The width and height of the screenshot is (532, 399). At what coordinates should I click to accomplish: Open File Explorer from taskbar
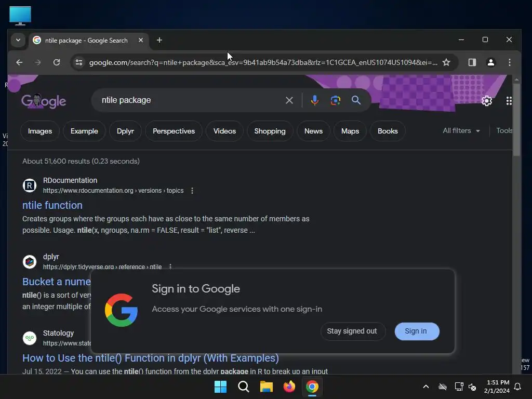point(267,387)
